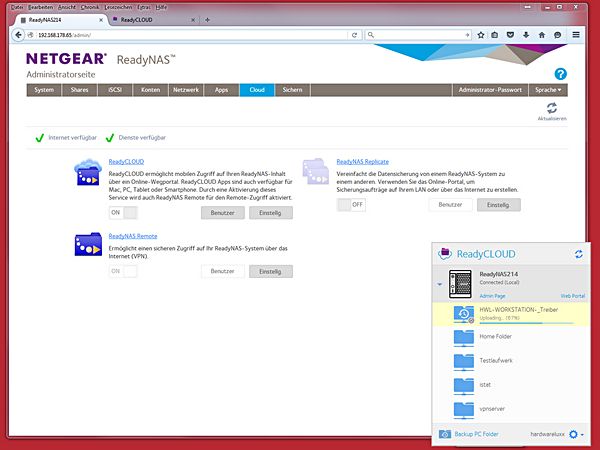Open the System tab
600x450 pixels.
44,90
